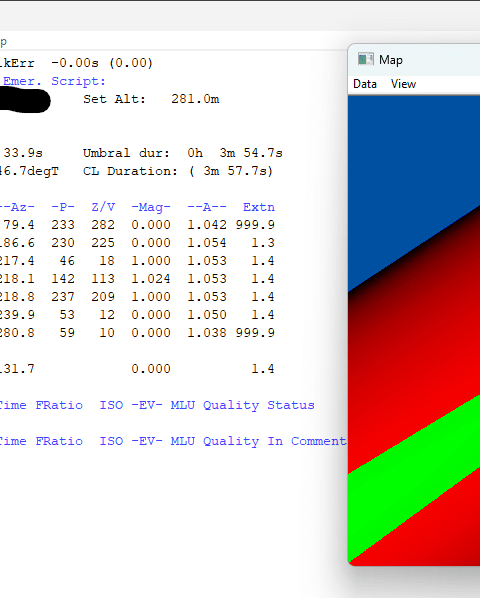Select the Z/V value "209"
This screenshot has width=480, height=598.
coord(103,297)
